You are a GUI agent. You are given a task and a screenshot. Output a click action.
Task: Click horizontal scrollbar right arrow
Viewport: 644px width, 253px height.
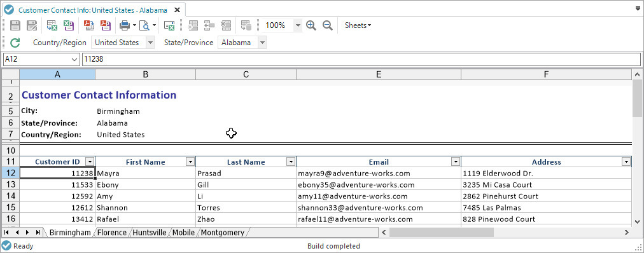[x=627, y=233]
